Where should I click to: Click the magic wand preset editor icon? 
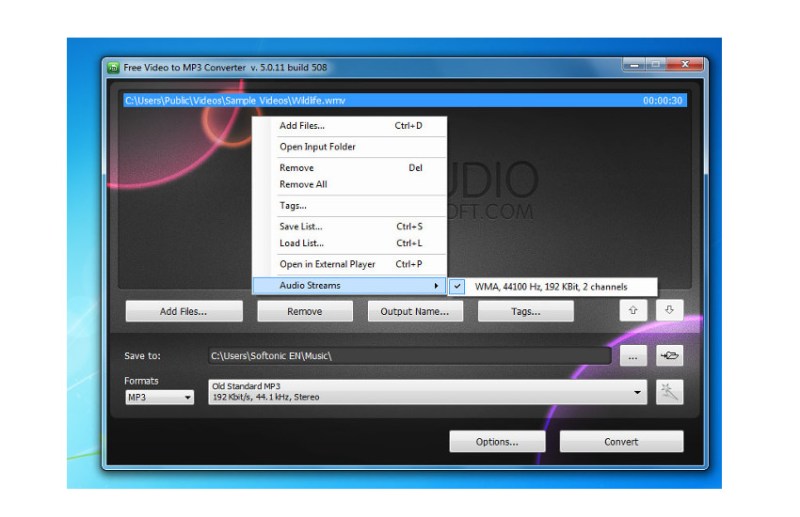coord(670,392)
